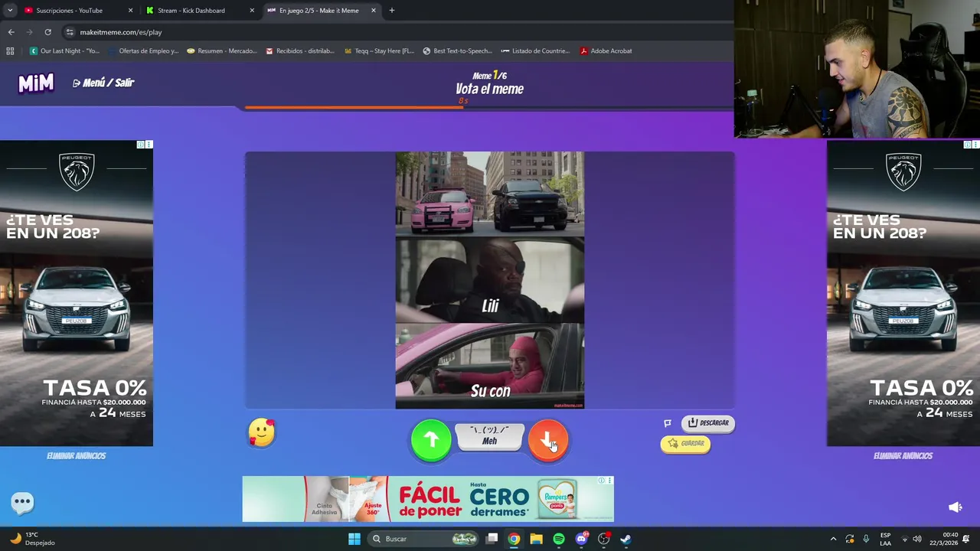
Task: Switch ESP LAA keyboard language
Action: pyautogui.click(x=886, y=539)
